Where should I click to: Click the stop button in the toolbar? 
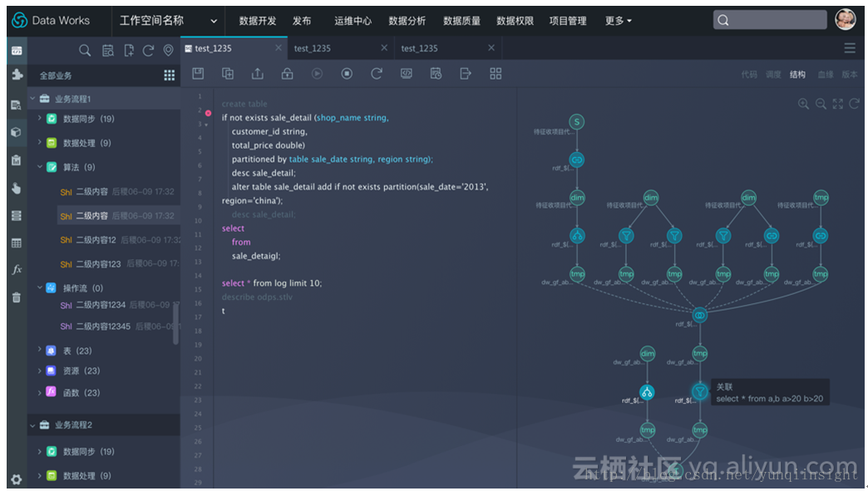[347, 74]
